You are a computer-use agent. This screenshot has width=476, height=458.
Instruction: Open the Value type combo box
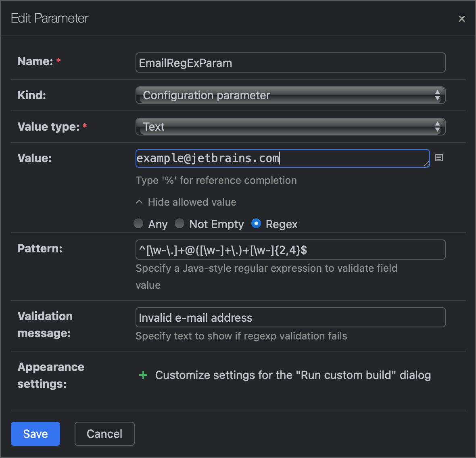coord(290,127)
